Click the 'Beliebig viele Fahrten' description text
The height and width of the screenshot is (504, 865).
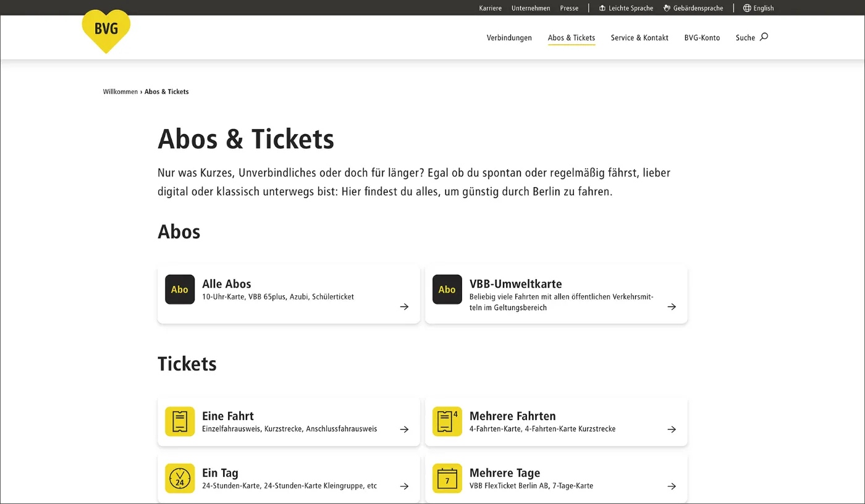(562, 302)
